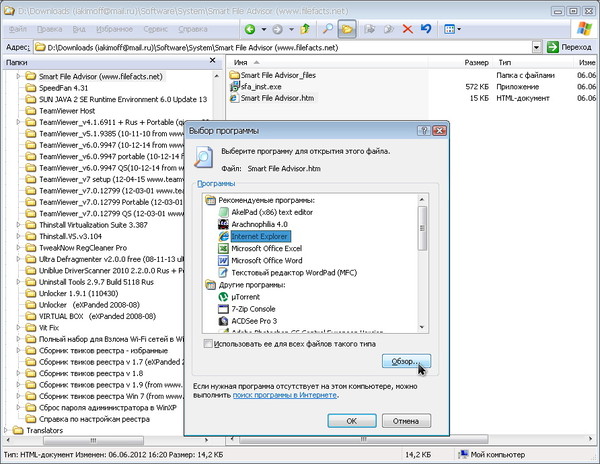The height and width of the screenshot is (464, 600).
Task: Select µTorrent in other programs
Action: (245, 297)
